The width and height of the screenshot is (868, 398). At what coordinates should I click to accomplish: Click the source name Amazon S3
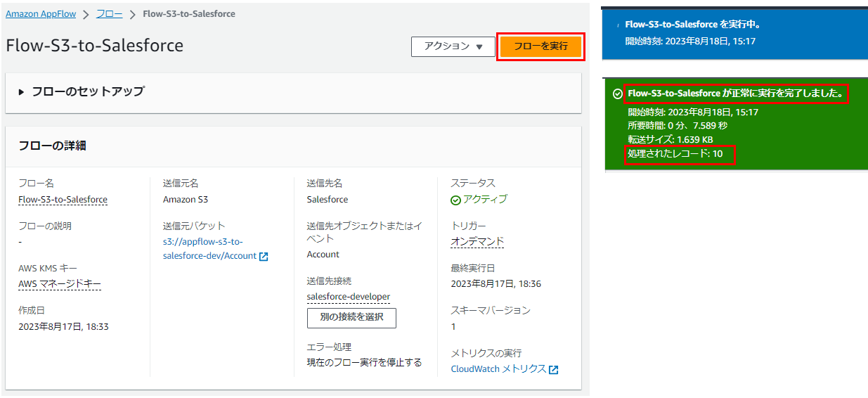point(186,199)
